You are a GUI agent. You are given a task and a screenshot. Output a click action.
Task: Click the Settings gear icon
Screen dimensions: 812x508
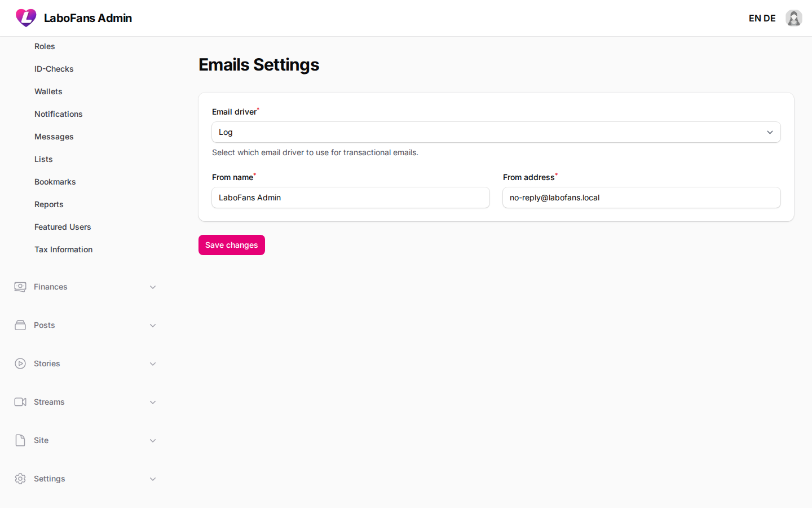click(20, 479)
